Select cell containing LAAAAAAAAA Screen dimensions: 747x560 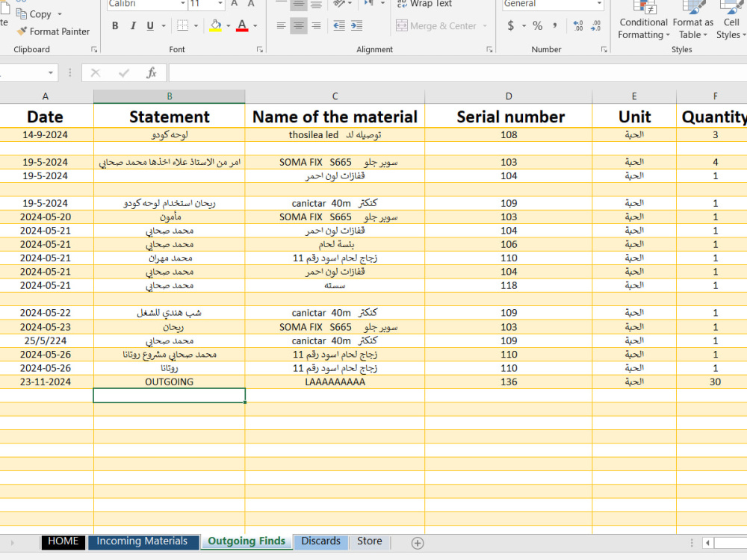[335, 382]
